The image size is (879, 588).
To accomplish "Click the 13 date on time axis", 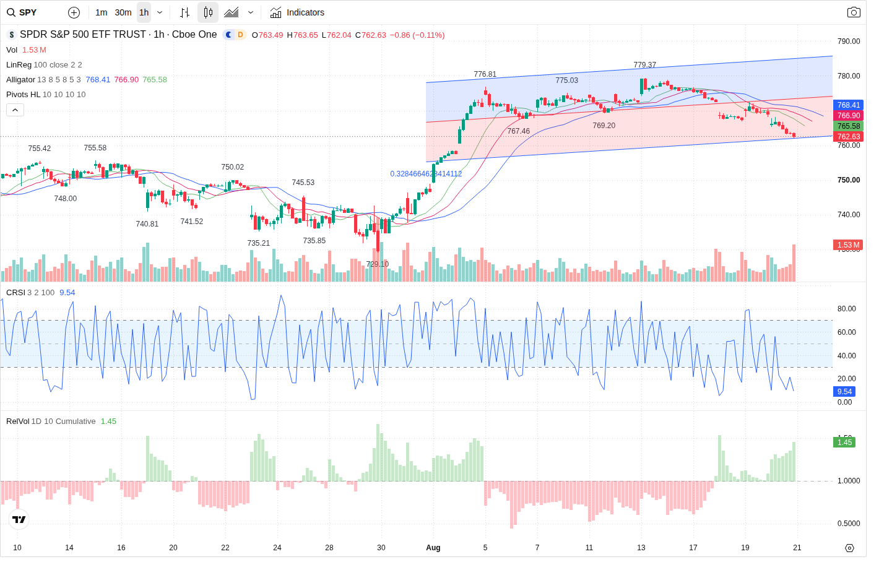I will pos(641,548).
